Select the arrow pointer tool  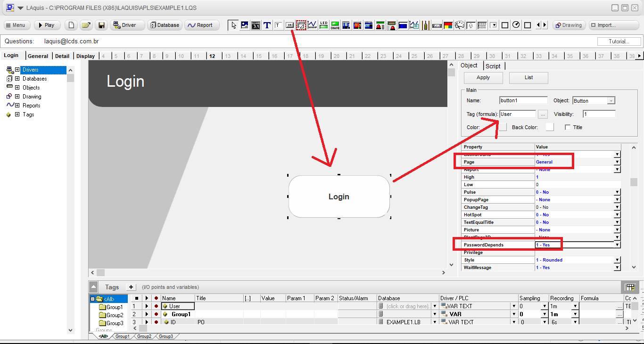pyautogui.click(x=233, y=25)
